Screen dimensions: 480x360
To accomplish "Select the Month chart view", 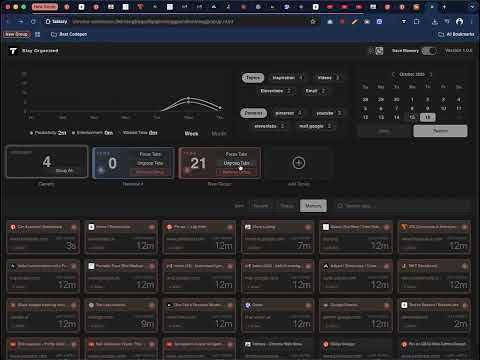I will (219, 133).
